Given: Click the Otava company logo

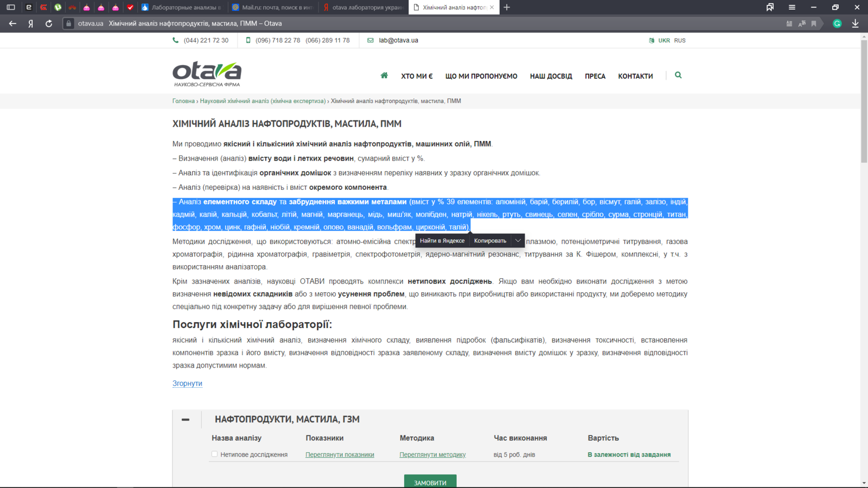Looking at the screenshot, I should (207, 74).
